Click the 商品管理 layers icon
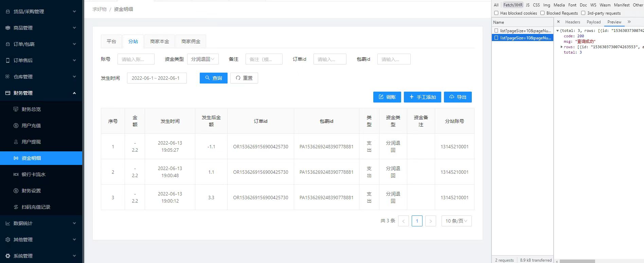The width and height of the screenshot is (644, 263). pyautogui.click(x=8, y=28)
